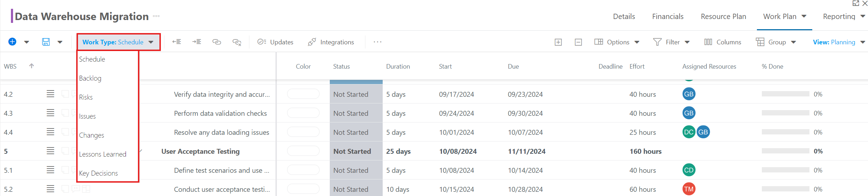Click the color swatch for task 4.3
Image resolution: width=868 pixels, height=196 pixels.
[303, 113]
